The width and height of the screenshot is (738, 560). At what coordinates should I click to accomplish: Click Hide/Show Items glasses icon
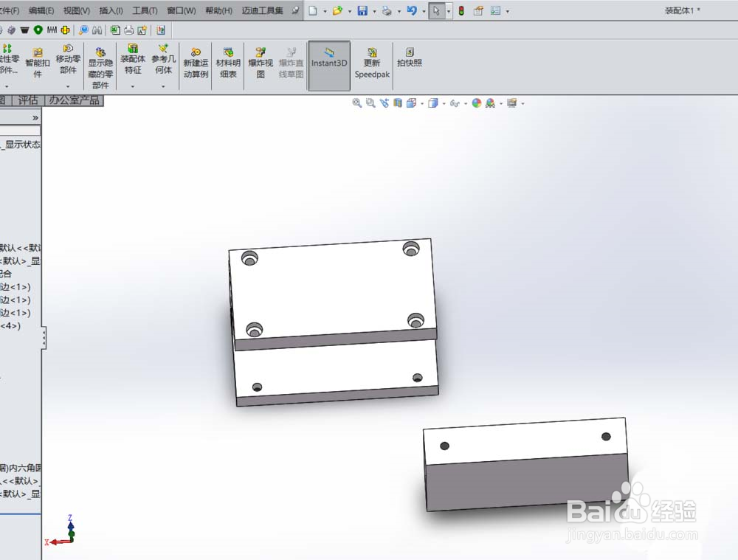tap(454, 103)
